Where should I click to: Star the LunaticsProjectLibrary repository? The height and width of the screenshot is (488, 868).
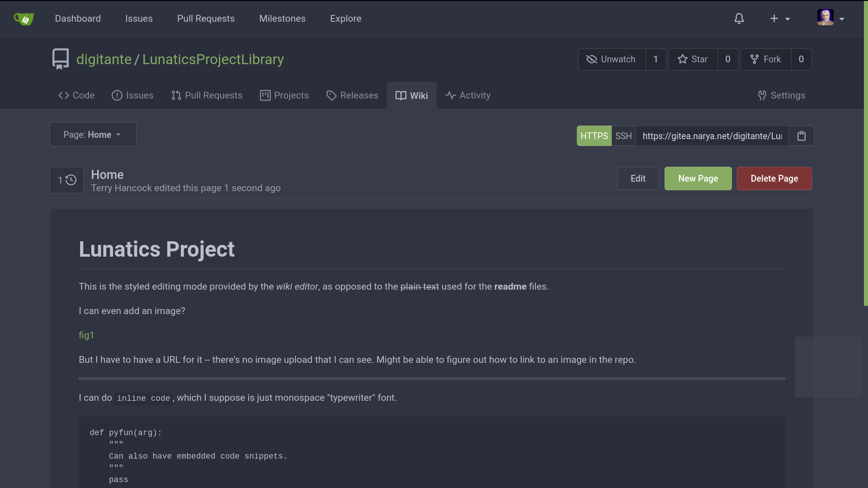click(693, 59)
